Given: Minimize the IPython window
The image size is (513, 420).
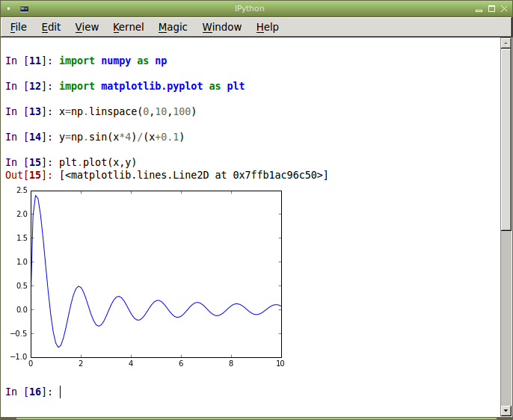Looking at the screenshot, I should (479, 9).
